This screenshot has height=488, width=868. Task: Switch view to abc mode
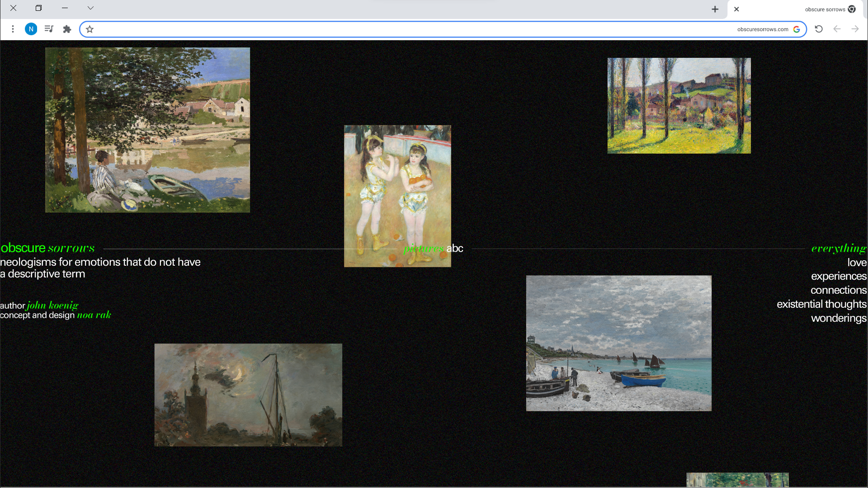click(455, 249)
